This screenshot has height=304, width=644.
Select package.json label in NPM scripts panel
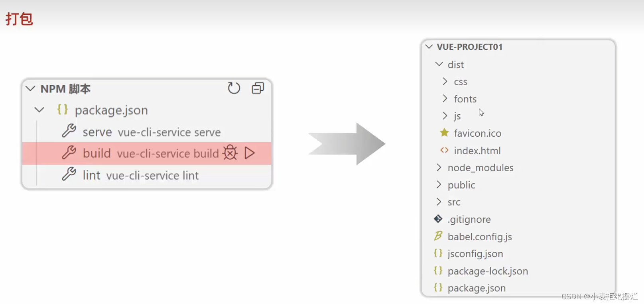[x=111, y=110]
